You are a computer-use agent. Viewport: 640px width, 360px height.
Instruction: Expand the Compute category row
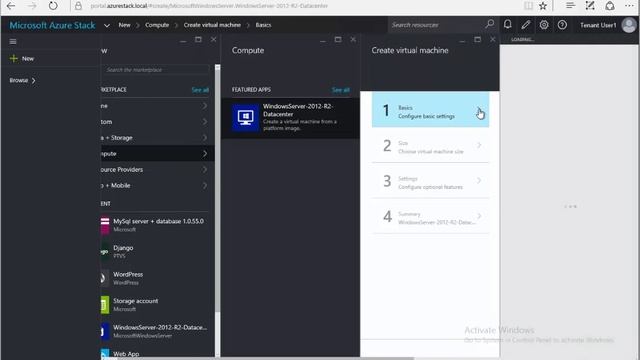coord(157,153)
